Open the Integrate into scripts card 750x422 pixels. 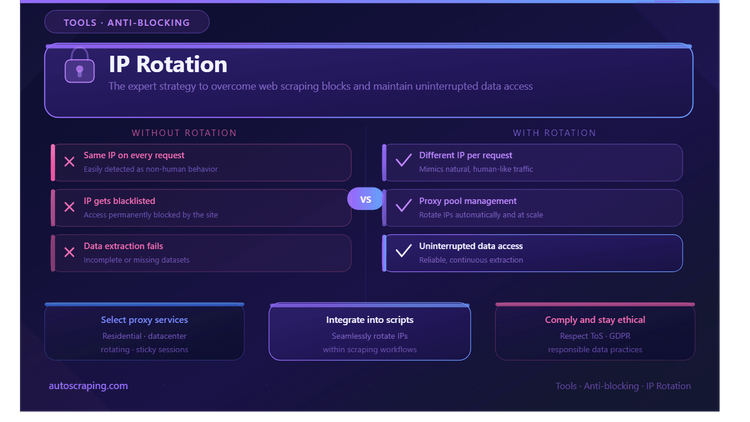click(370, 332)
